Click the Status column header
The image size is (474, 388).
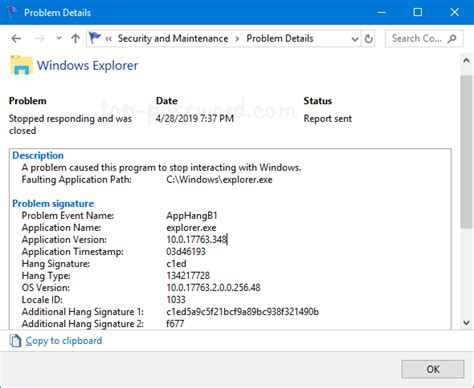pos(318,101)
